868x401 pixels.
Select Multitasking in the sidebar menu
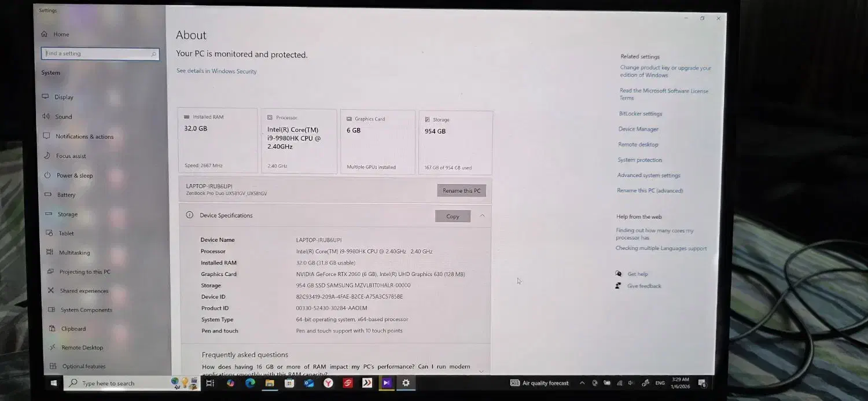pyautogui.click(x=74, y=253)
